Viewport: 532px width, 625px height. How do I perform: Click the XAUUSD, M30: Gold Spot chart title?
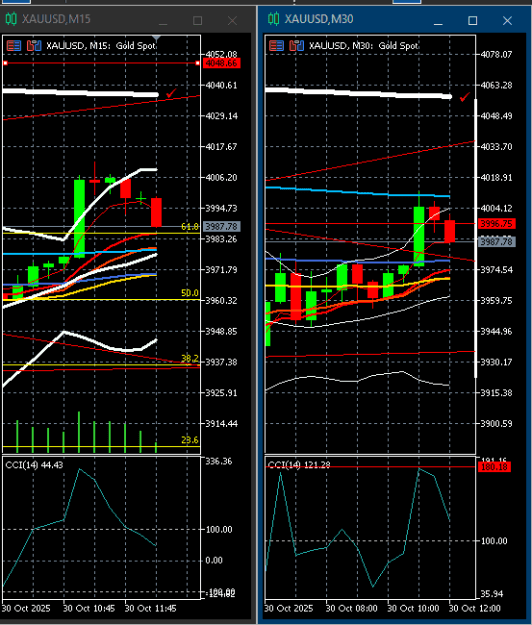click(x=364, y=46)
